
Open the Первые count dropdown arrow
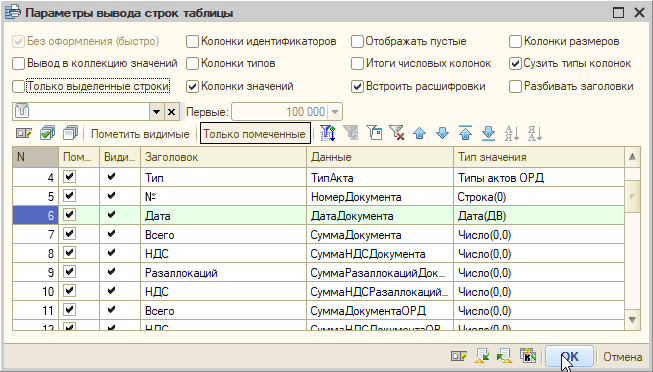click(335, 112)
